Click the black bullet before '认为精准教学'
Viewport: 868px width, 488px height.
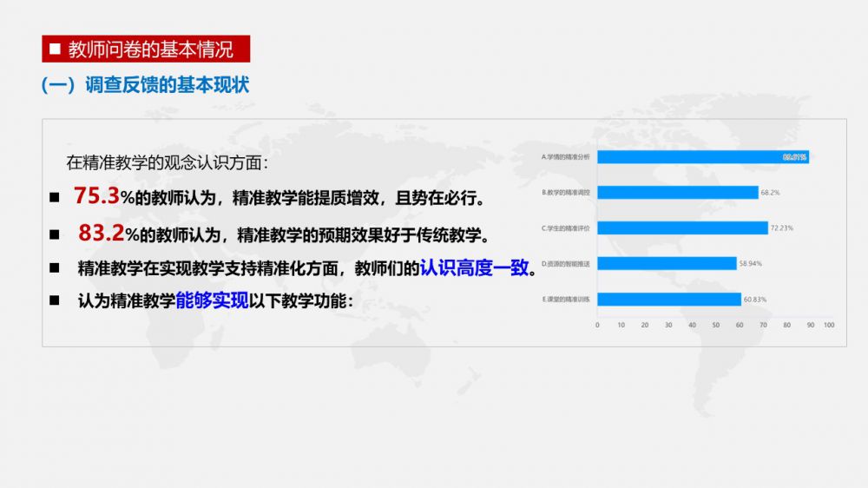55,300
